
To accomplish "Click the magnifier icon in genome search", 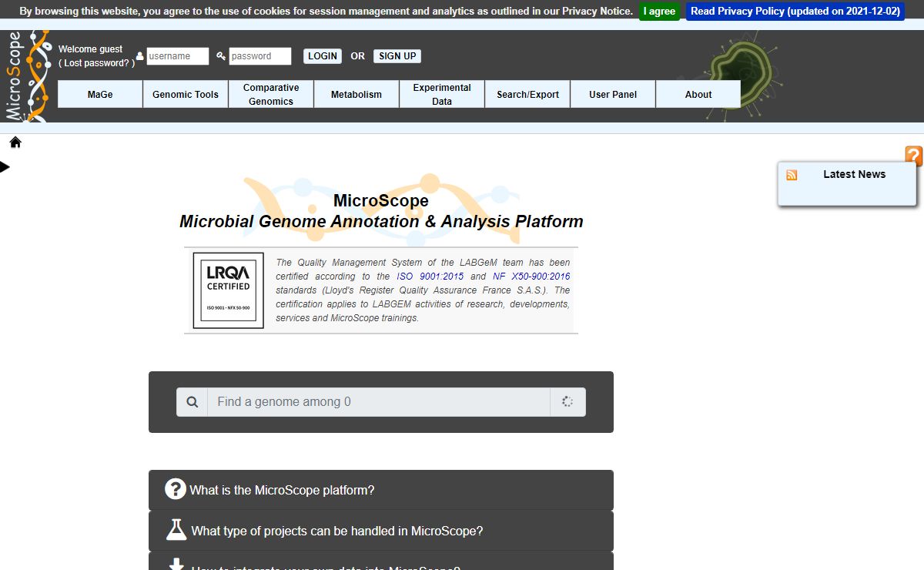I will pyautogui.click(x=192, y=402).
